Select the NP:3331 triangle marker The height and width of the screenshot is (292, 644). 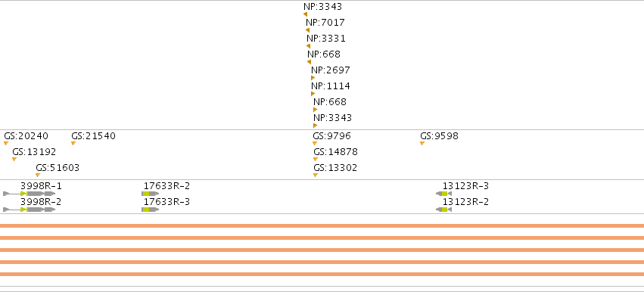(308, 46)
